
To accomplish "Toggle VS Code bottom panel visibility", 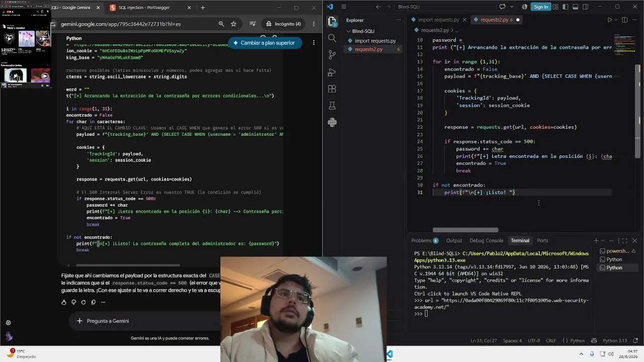I will [576, 7].
